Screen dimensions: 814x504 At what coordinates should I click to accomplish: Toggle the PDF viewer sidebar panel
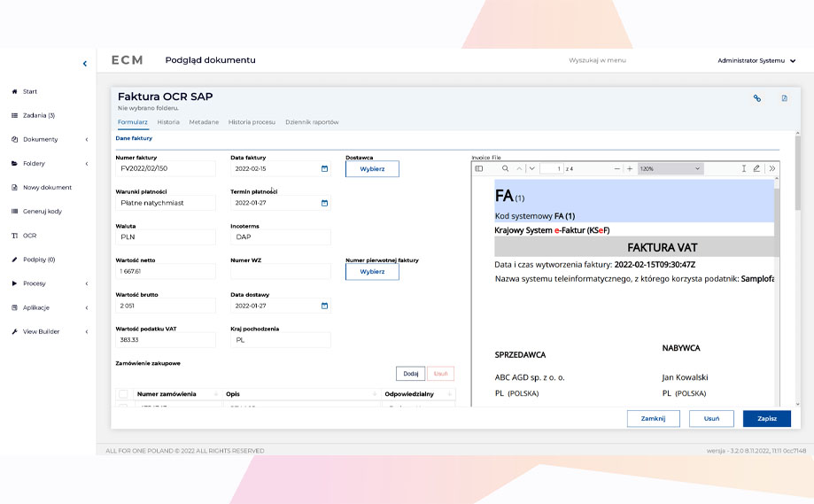pos(479,168)
